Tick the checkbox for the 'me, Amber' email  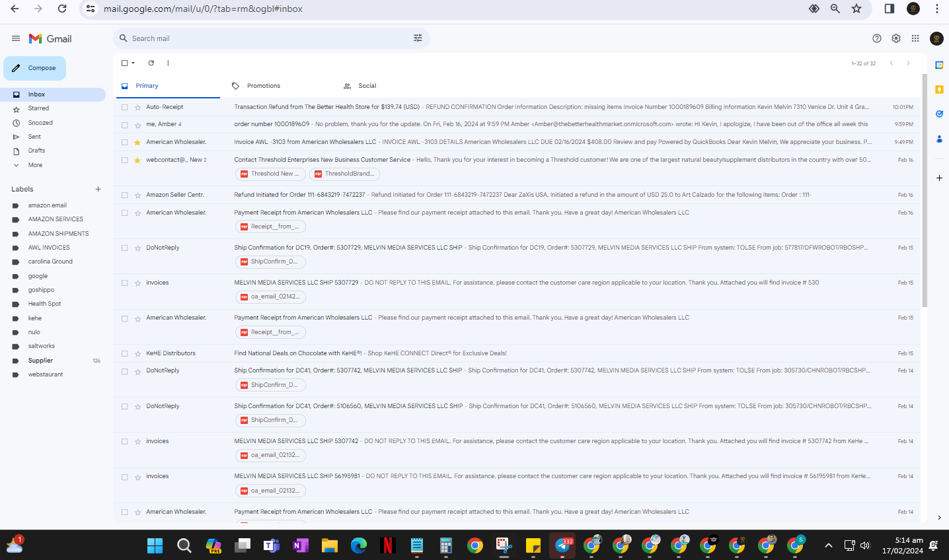tap(124, 124)
